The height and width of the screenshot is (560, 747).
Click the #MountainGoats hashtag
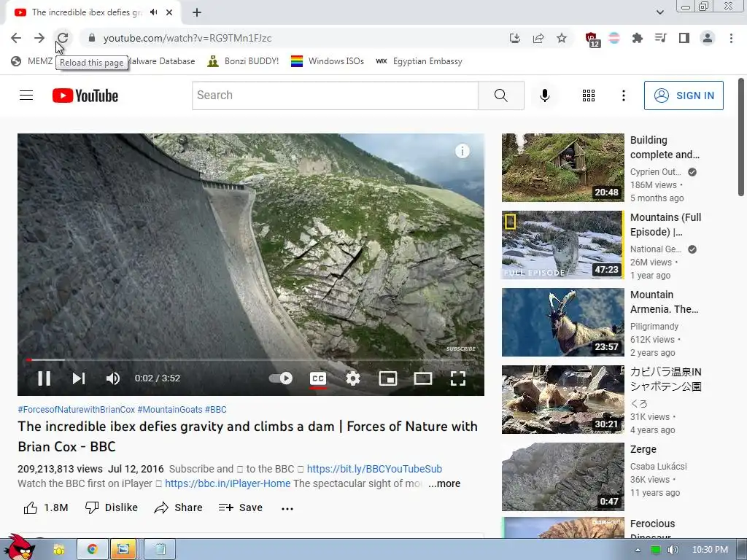170,410
